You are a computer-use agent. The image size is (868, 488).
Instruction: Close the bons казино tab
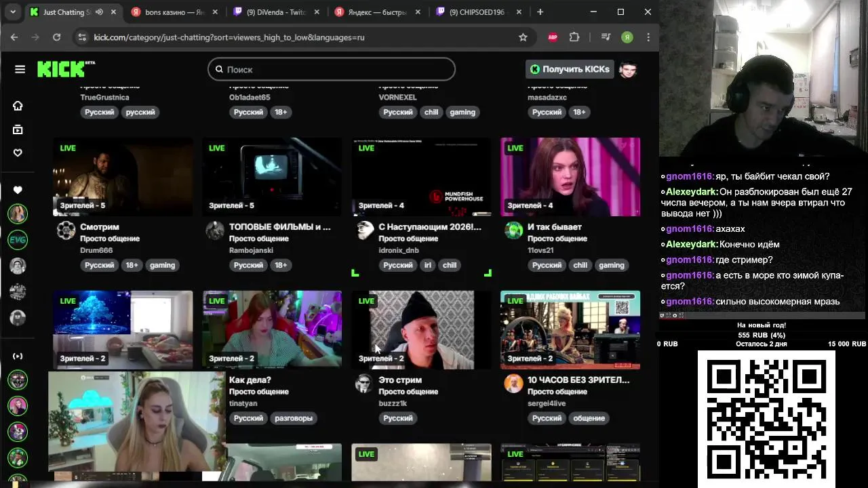pos(214,12)
